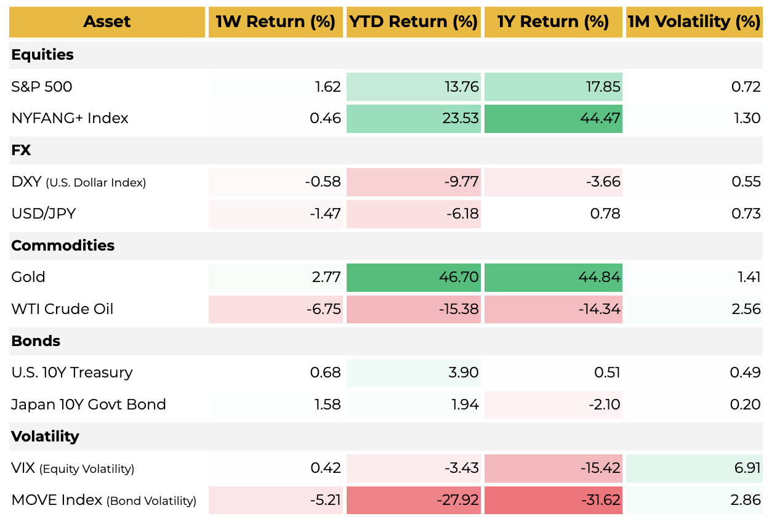Click Gold's dark green 46.70 YTD cell
Screen dimensions: 777x532
tap(413, 277)
